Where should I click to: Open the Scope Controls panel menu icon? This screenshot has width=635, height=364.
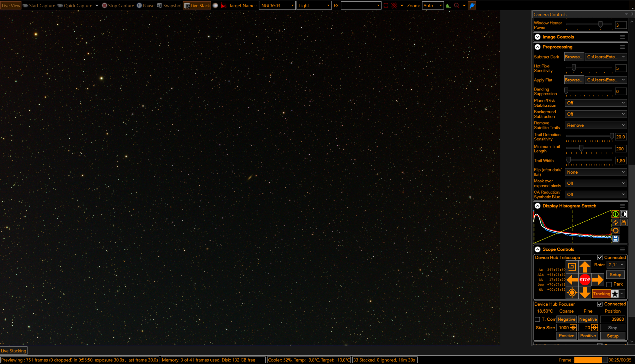coord(622,249)
